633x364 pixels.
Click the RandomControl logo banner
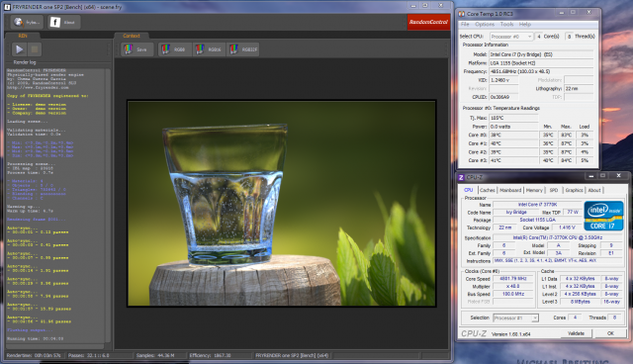coord(428,22)
